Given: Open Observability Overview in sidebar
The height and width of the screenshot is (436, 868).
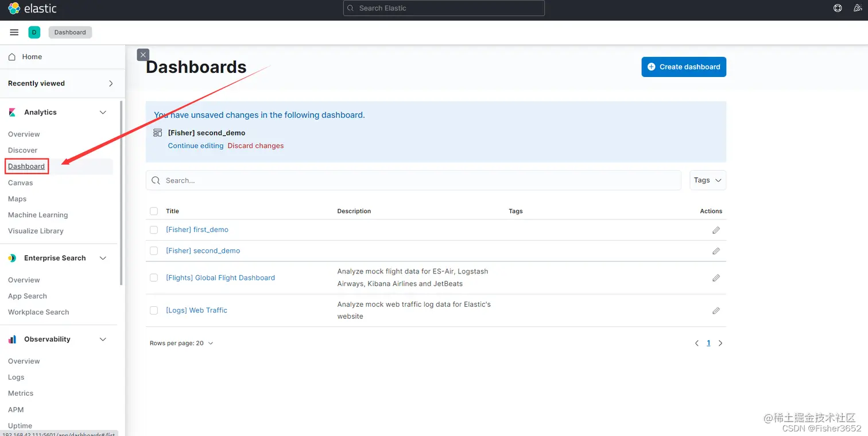Looking at the screenshot, I should click(24, 361).
